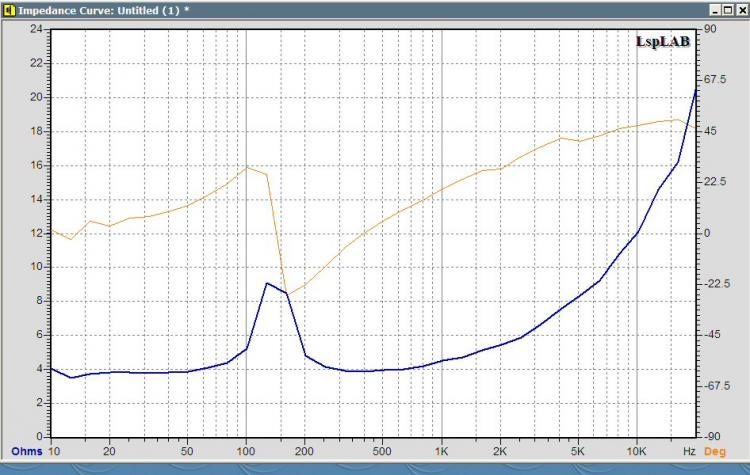
Task: Click the '5K' frequency axis tick label
Action: pos(577,451)
